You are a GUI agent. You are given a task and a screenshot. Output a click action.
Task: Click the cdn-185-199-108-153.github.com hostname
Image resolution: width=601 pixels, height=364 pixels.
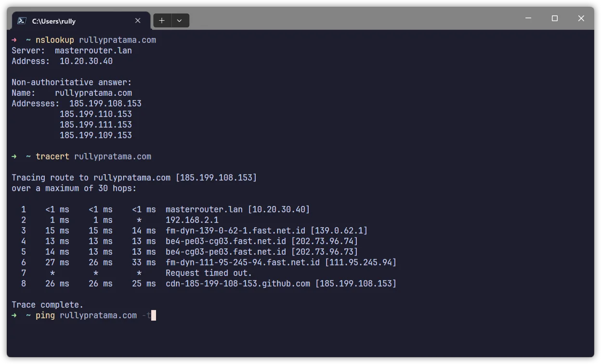pyautogui.click(x=237, y=284)
